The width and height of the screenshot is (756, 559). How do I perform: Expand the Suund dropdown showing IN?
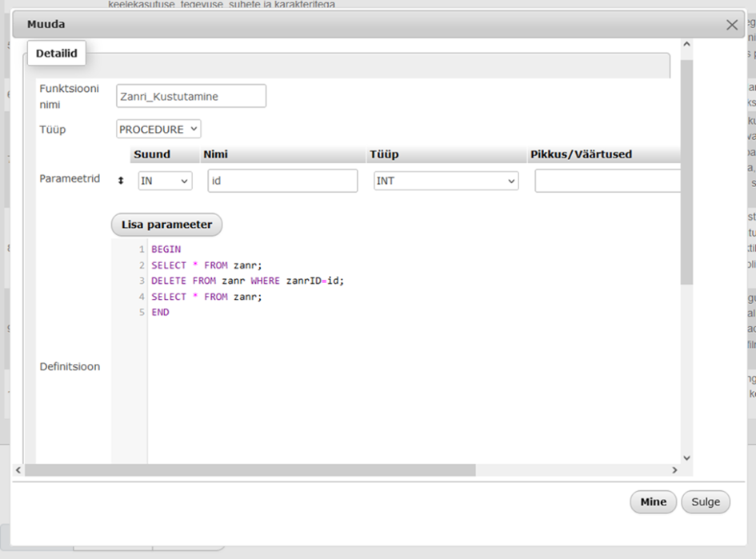point(165,181)
